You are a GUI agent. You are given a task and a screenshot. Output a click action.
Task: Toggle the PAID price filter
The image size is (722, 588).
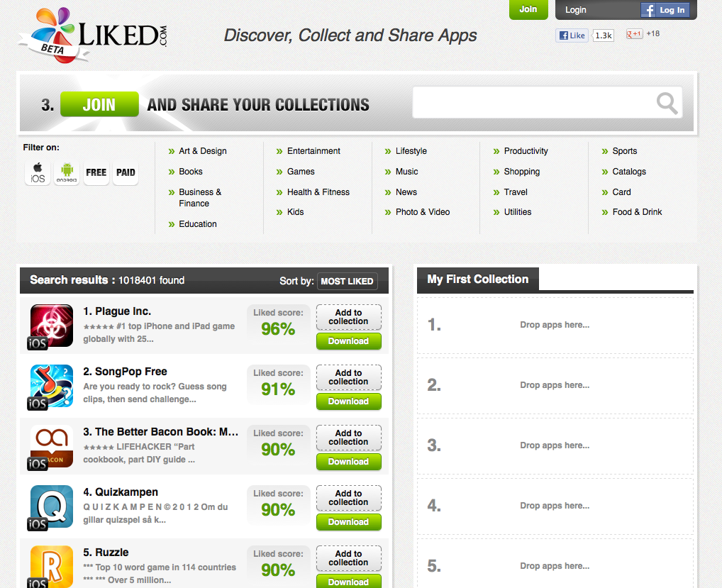tap(126, 172)
